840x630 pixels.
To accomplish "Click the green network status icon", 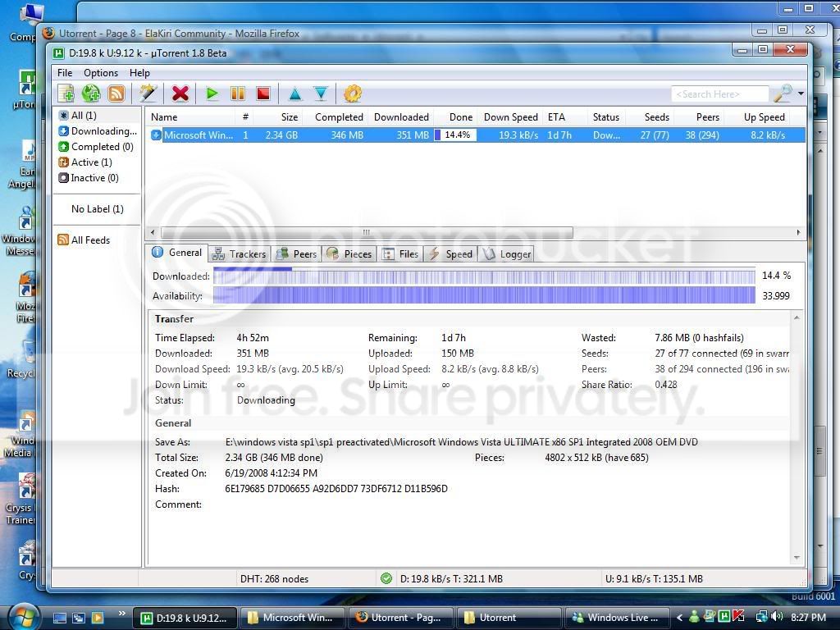I will click(386, 578).
